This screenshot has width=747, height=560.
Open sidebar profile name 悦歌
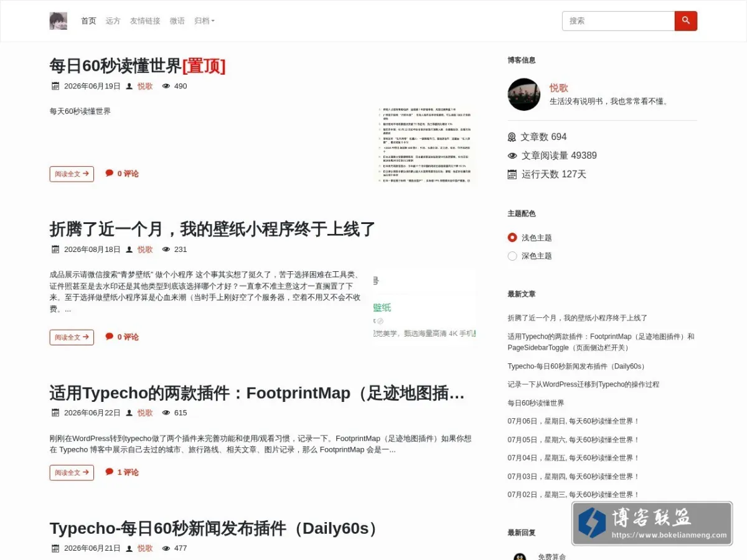558,88
